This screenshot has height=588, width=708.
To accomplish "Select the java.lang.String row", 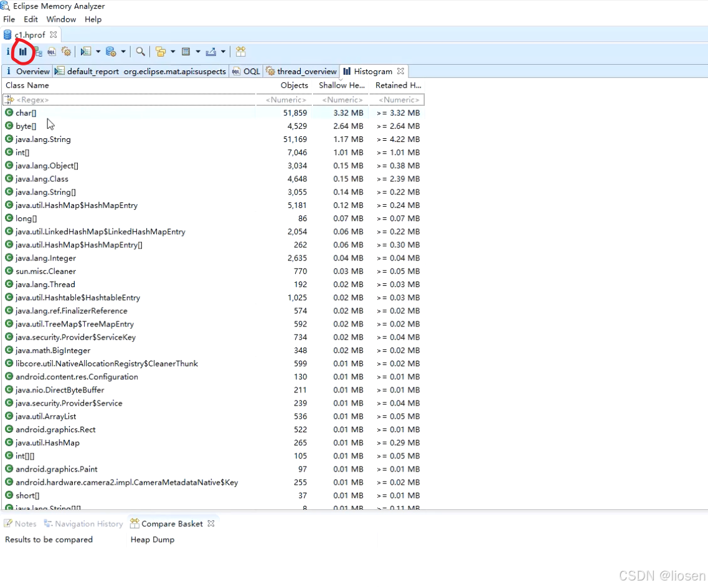I will point(214,139).
